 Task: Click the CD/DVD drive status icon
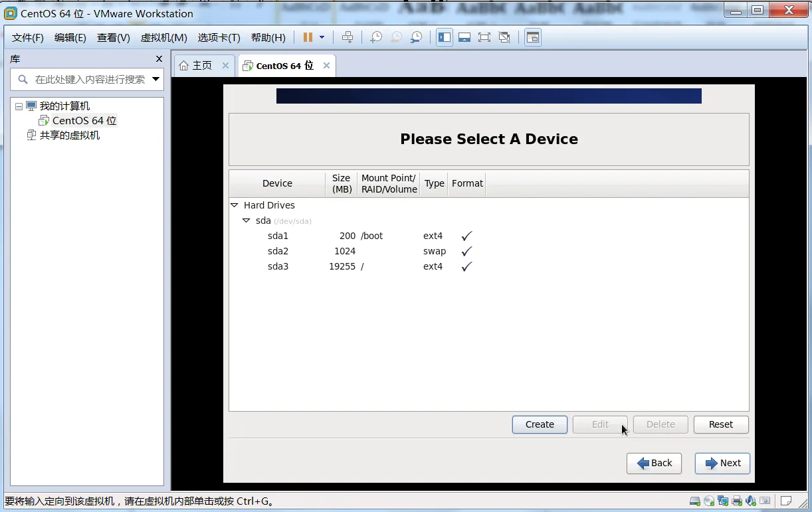tap(709, 501)
